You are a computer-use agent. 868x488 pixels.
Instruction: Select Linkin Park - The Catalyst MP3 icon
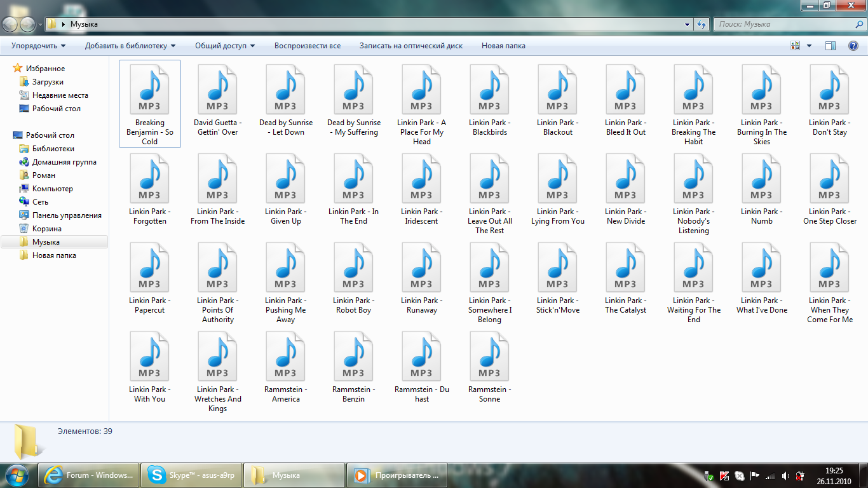[x=625, y=268]
